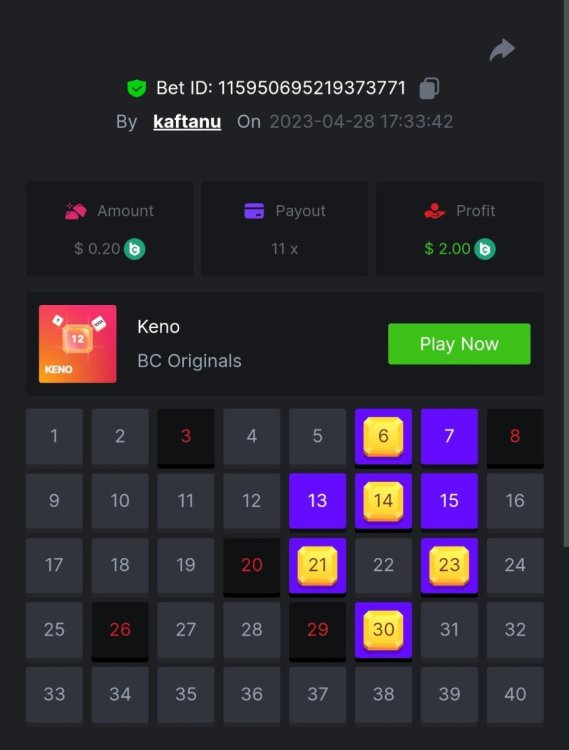Click the Amount chips icon
The height and width of the screenshot is (750, 569).
click(76, 211)
